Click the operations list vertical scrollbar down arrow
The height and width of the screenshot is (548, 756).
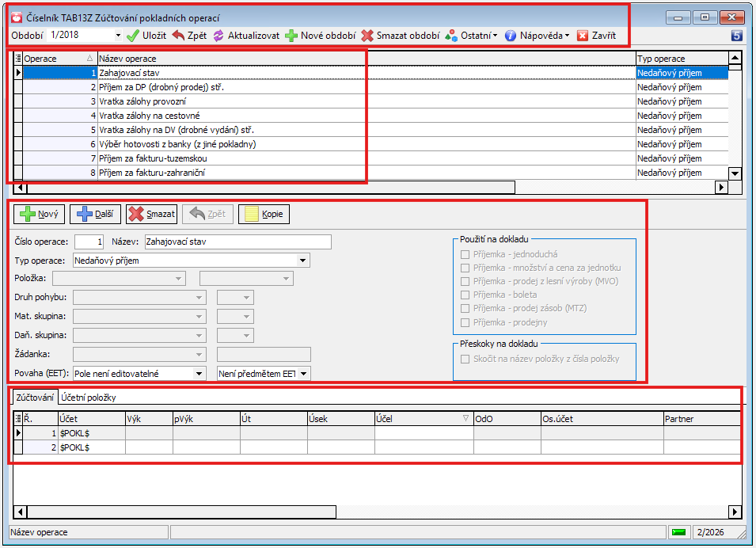point(735,173)
